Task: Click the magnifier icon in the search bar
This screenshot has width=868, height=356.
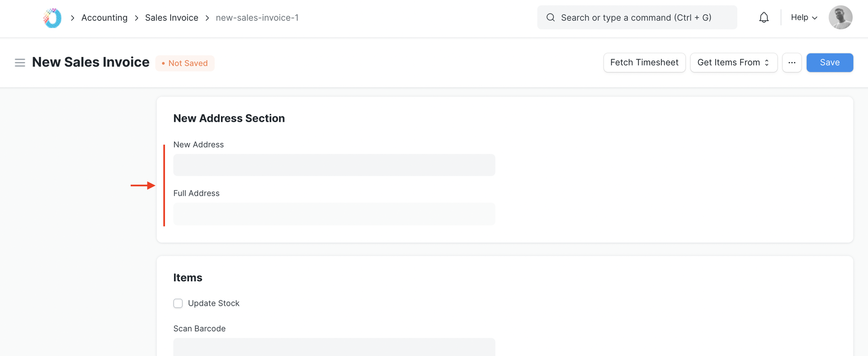Action: [x=550, y=17]
